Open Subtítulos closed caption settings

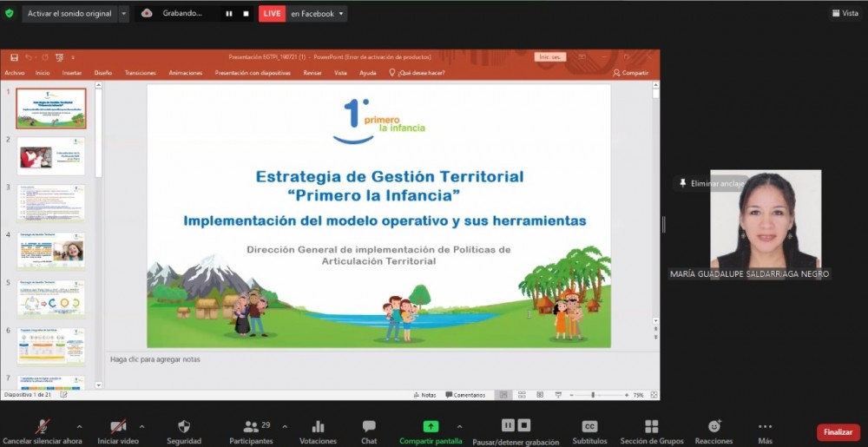click(589, 426)
